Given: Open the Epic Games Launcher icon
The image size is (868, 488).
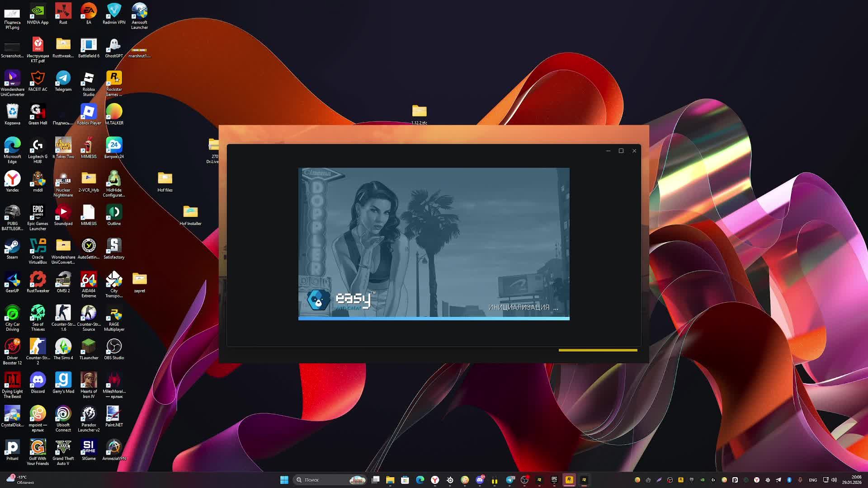Looking at the screenshot, I should 38,213.
